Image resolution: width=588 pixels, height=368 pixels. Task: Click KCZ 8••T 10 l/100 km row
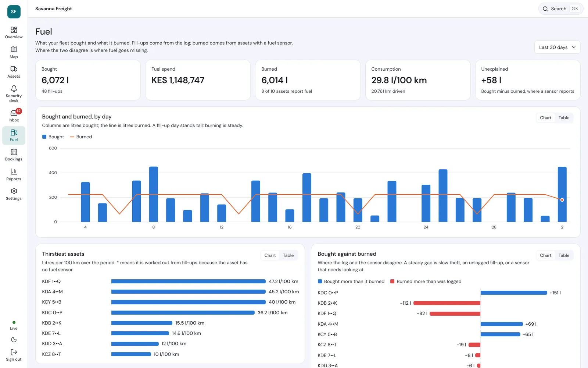(171, 354)
